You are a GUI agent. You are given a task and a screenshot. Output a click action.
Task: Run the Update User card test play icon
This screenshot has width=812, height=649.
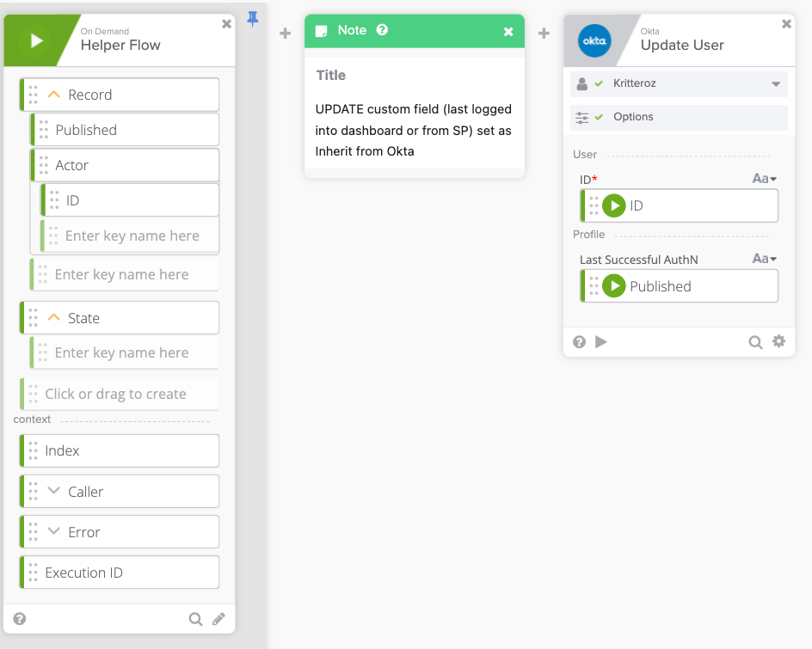tap(601, 341)
